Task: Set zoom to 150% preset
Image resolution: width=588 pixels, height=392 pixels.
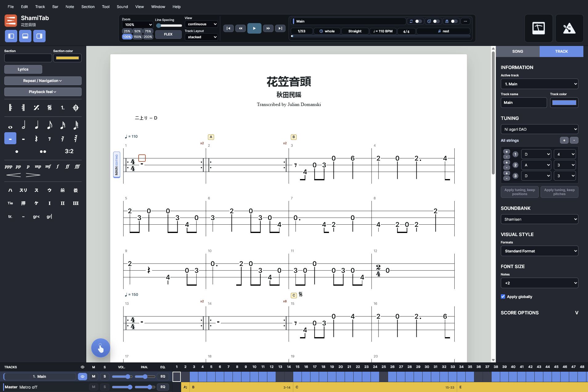Action: (x=137, y=37)
